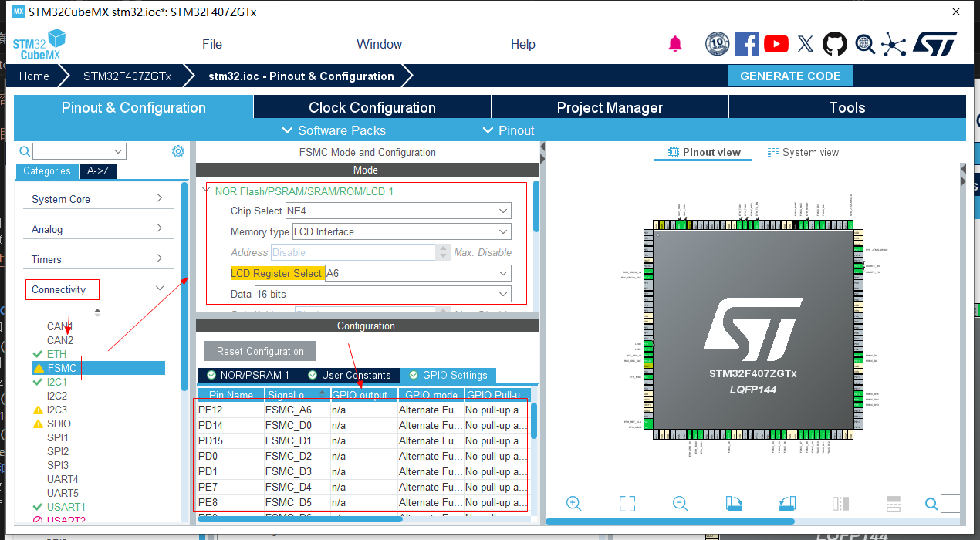Screen dimensions: 980x540
Task: Select ETH in the connectivity list
Action: [56, 354]
